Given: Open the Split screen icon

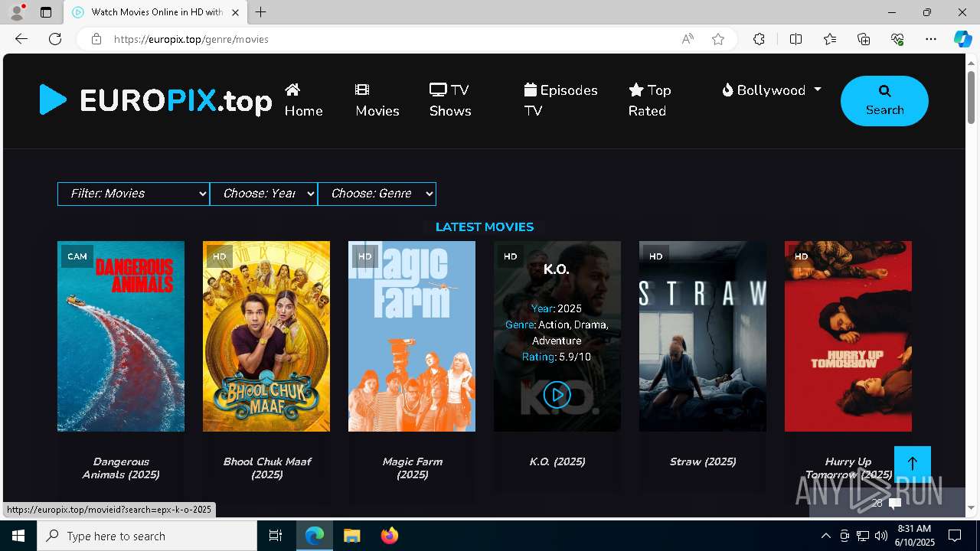Looking at the screenshot, I should tap(795, 39).
